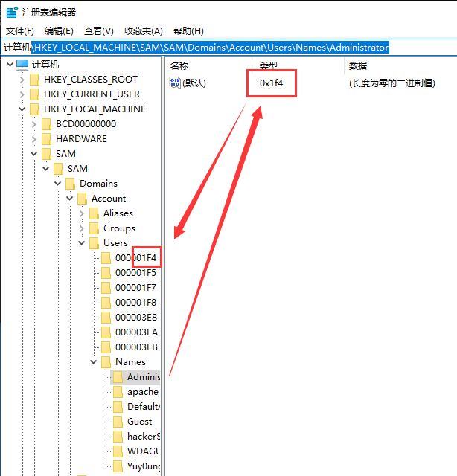457x476 pixels.
Task: Select the Groups key label
Action: 119,228
